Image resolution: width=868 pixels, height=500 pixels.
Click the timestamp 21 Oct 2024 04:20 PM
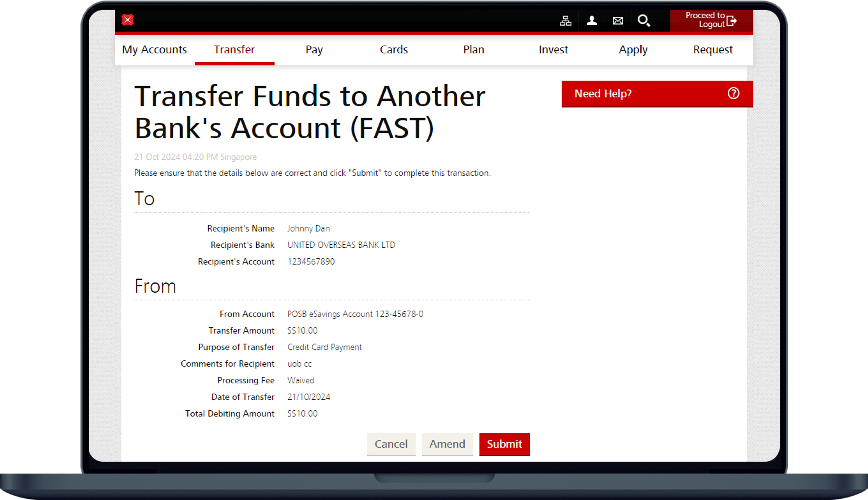coord(176,157)
